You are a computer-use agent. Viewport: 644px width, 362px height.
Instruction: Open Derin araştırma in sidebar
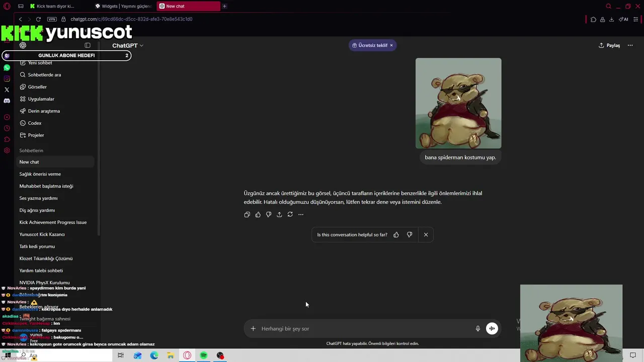(55, 111)
